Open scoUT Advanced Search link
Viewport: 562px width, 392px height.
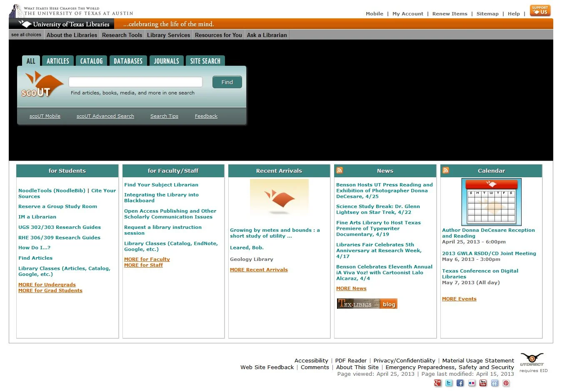tap(105, 116)
